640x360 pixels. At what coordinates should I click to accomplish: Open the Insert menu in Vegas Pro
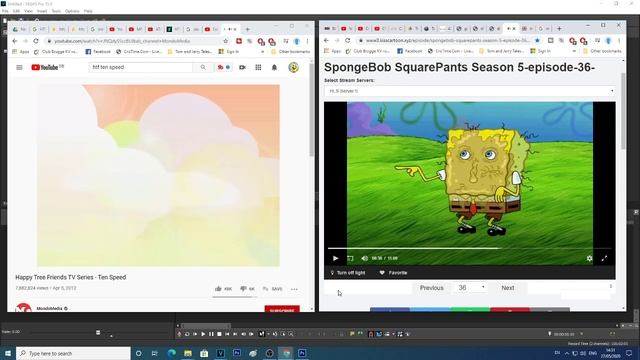pyautogui.click(x=42, y=11)
